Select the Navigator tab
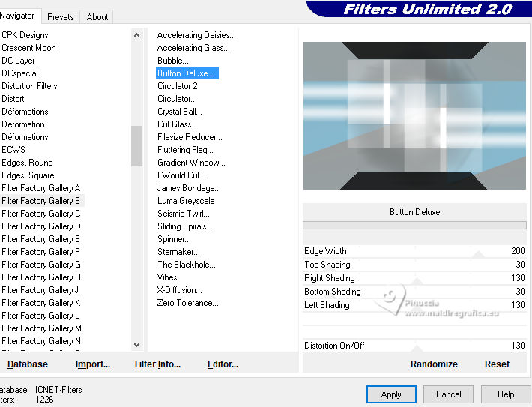Screen dimensions: 532x407 coord(17,16)
